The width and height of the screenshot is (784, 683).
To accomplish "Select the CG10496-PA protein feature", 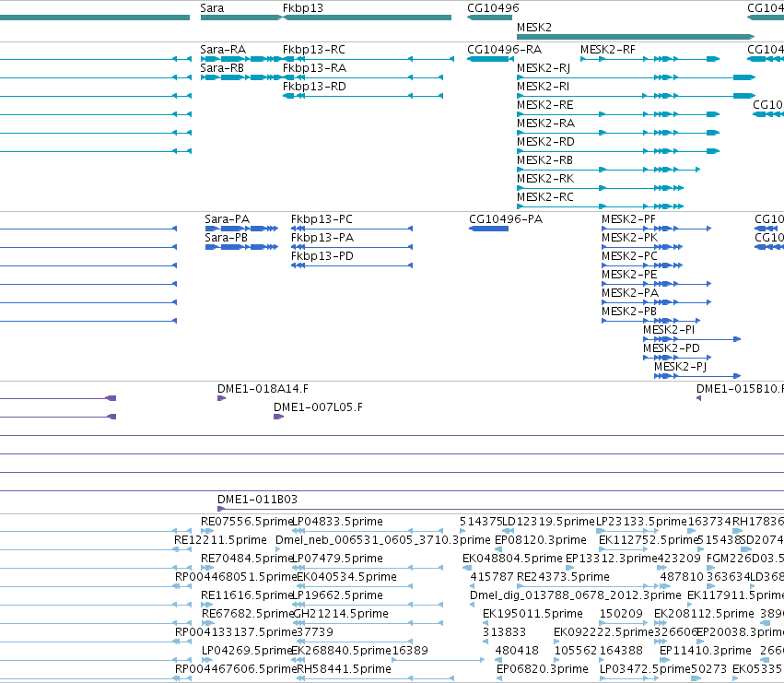I will point(489,229).
